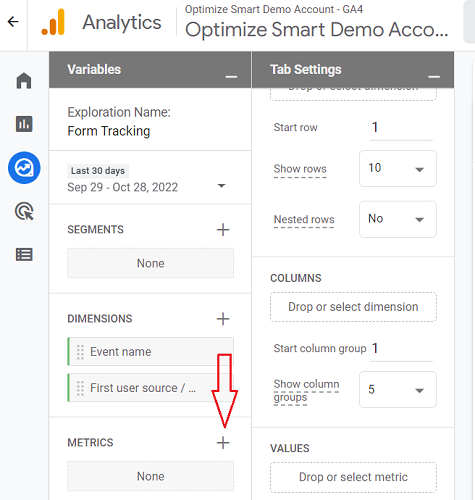Open the Show rows dropdown

click(x=398, y=168)
